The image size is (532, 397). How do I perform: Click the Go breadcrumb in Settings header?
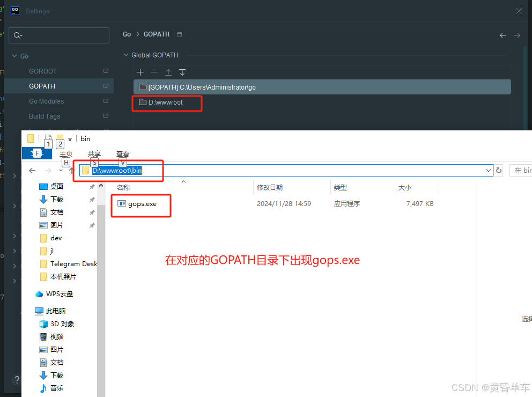click(127, 34)
